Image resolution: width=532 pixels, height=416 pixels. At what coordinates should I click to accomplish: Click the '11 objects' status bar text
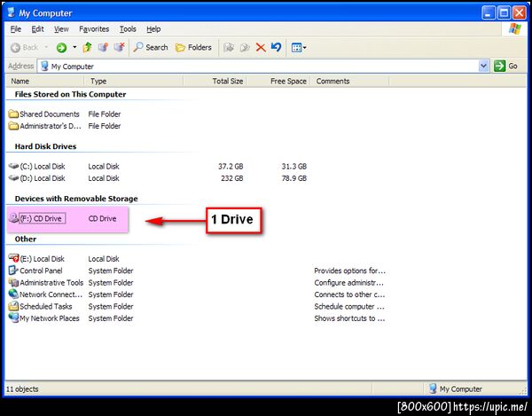click(x=22, y=389)
